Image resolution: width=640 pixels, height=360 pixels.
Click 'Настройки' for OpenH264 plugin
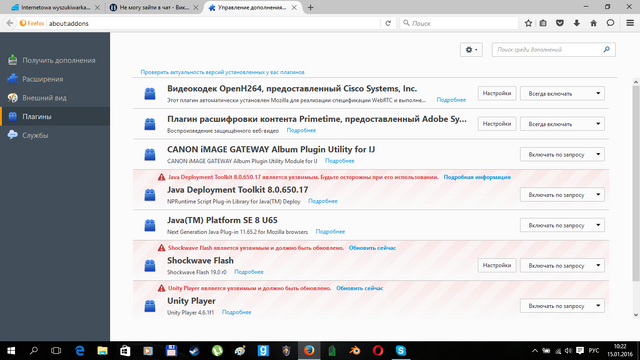coord(497,93)
